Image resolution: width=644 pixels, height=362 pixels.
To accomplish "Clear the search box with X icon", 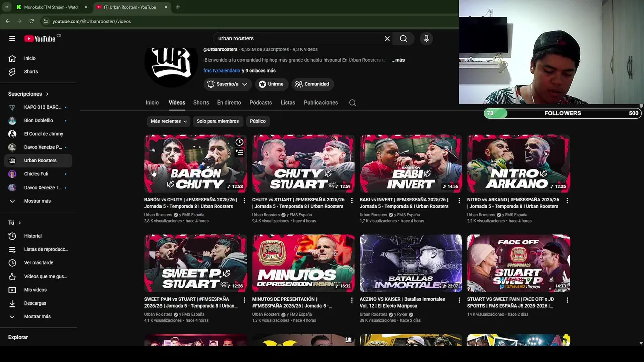I will pos(387,39).
